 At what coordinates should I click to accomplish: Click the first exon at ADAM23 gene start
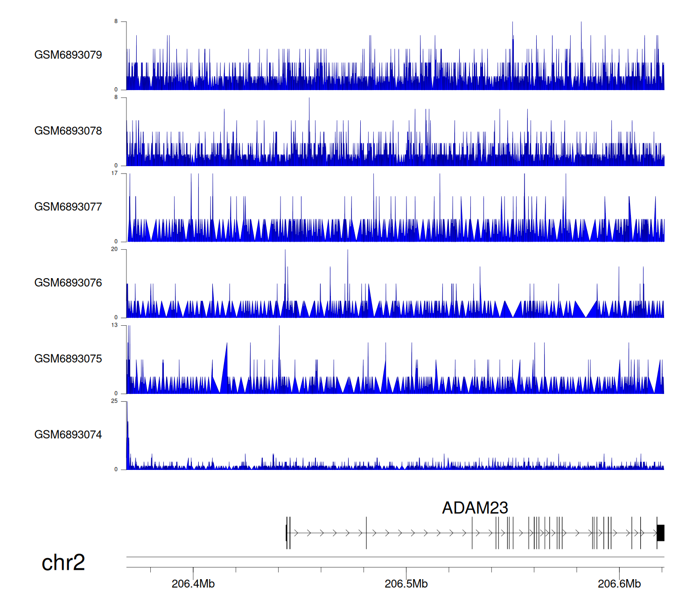click(x=287, y=533)
